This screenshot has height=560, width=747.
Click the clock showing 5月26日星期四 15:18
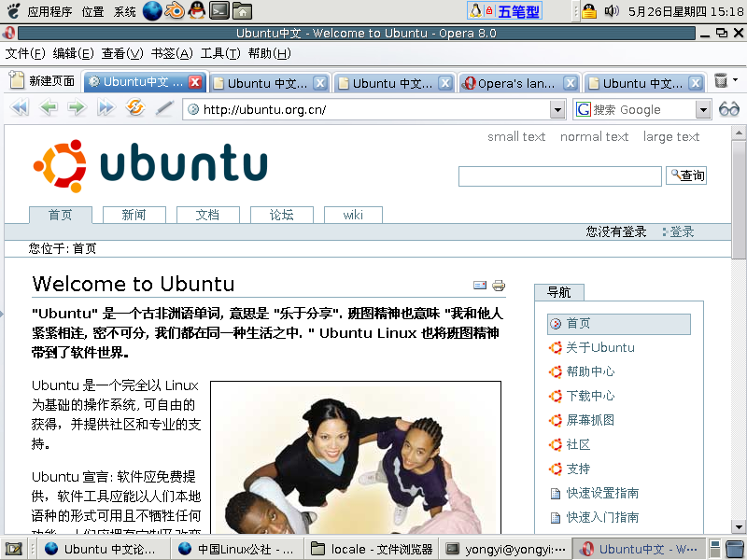point(685,11)
